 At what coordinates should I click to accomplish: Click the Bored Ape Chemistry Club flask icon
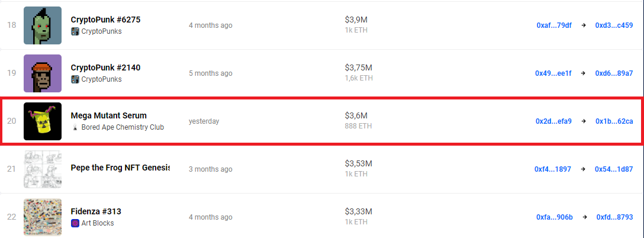(x=75, y=127)
